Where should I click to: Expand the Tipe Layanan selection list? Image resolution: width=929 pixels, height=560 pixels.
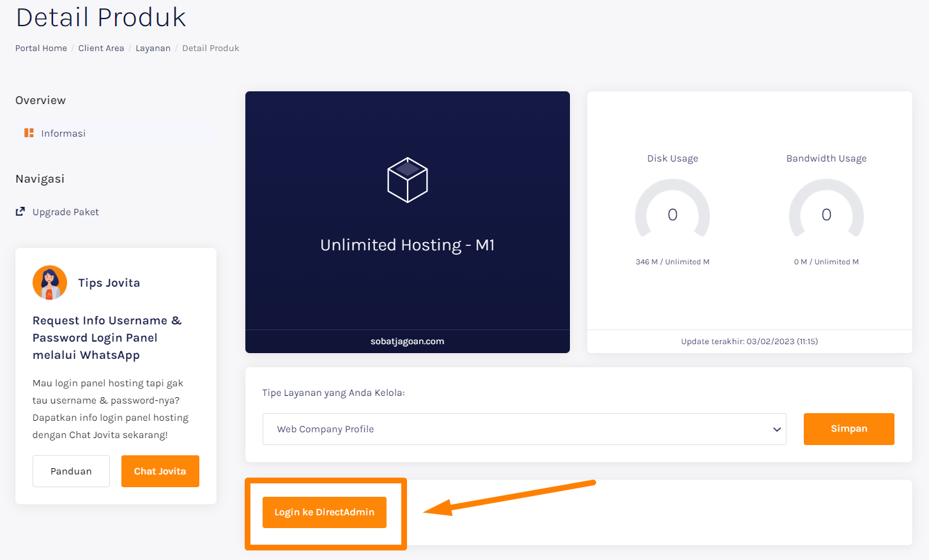tap(524, 428)
